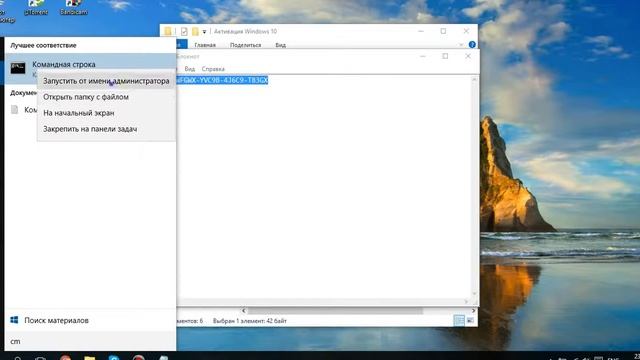640x360 pixels.
Task: Click the folder icon at Explorer title bar left
Action: pos(168,31)
